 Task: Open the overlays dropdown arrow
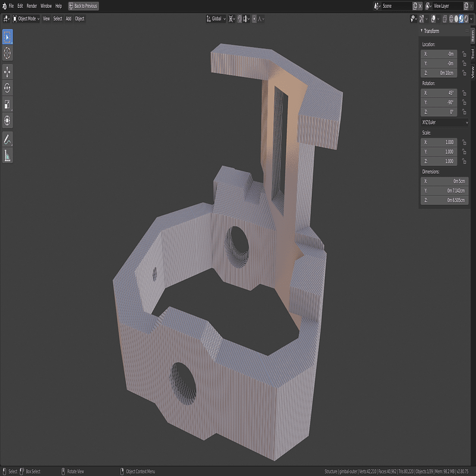(x=438, y=19)
